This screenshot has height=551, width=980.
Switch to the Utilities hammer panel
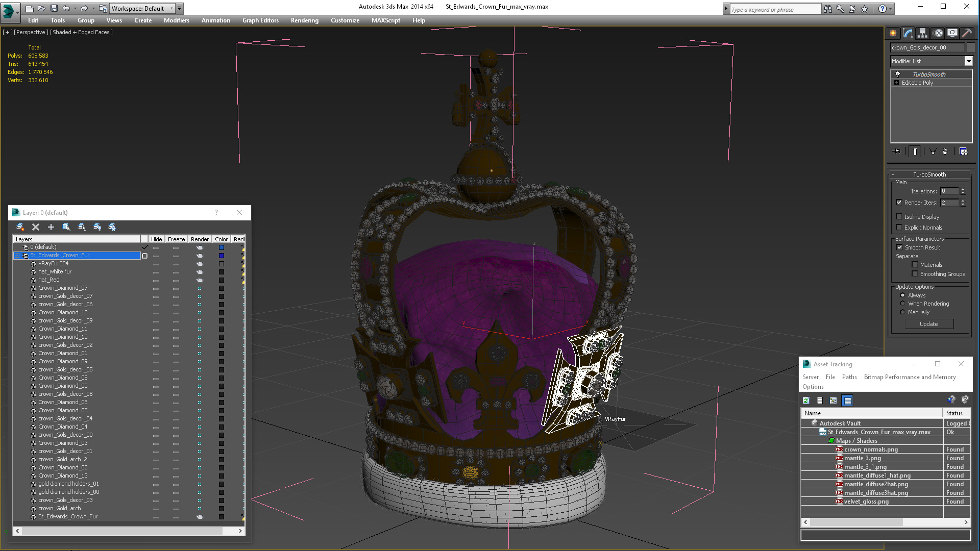coord(967,33)
